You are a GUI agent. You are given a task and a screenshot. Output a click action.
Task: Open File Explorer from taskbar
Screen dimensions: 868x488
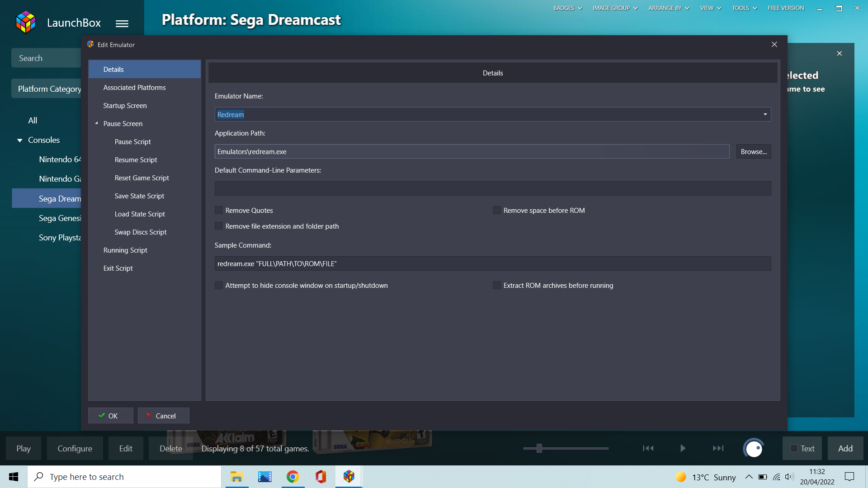click(236, 477)
